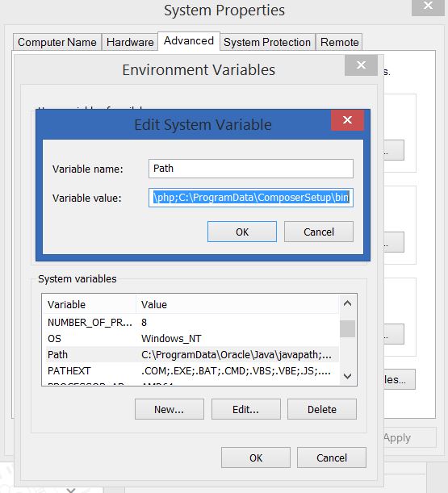Click the scroll down arrow in System variables list

pos(347,376)
